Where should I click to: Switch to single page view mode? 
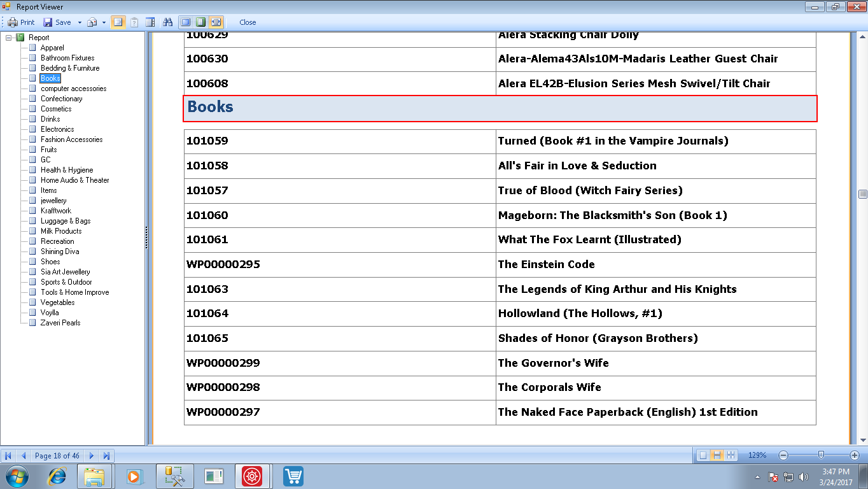pyautogui.click(x=703, y=455)
